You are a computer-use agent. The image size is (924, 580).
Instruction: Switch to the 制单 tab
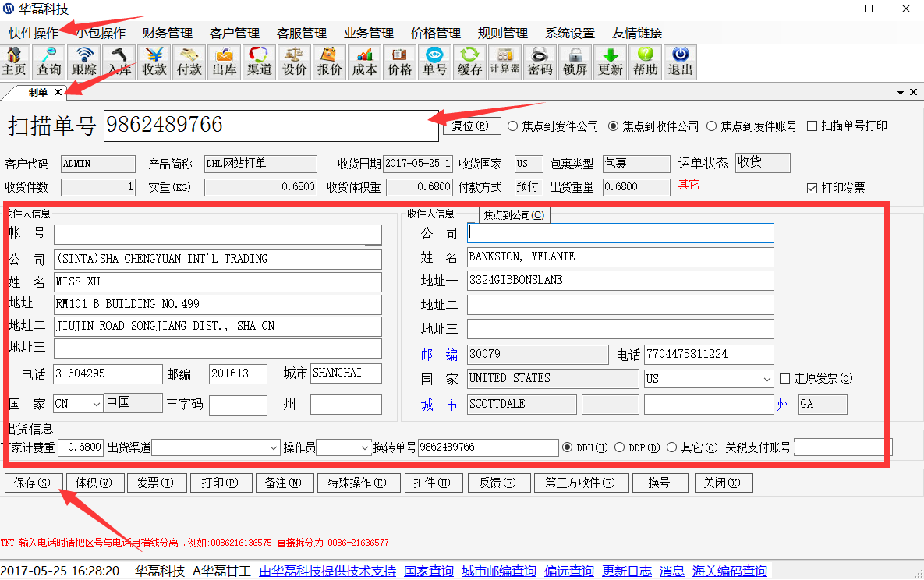click(x=37, y=91)
